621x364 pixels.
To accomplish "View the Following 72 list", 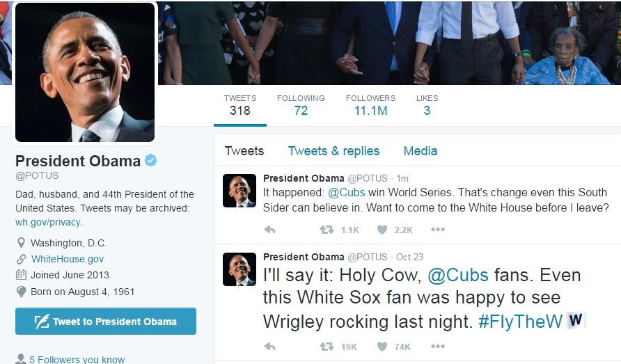I will (x=301, y=104).
